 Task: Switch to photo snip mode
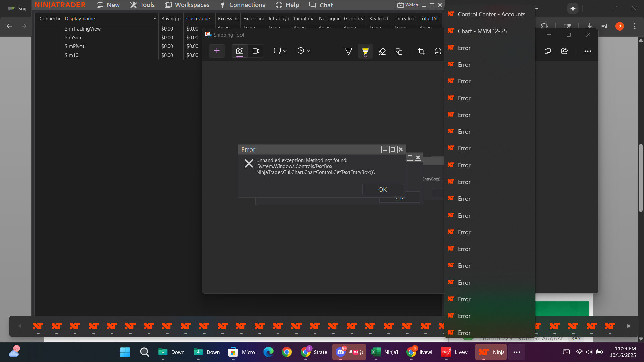click(x=239, y=51)
